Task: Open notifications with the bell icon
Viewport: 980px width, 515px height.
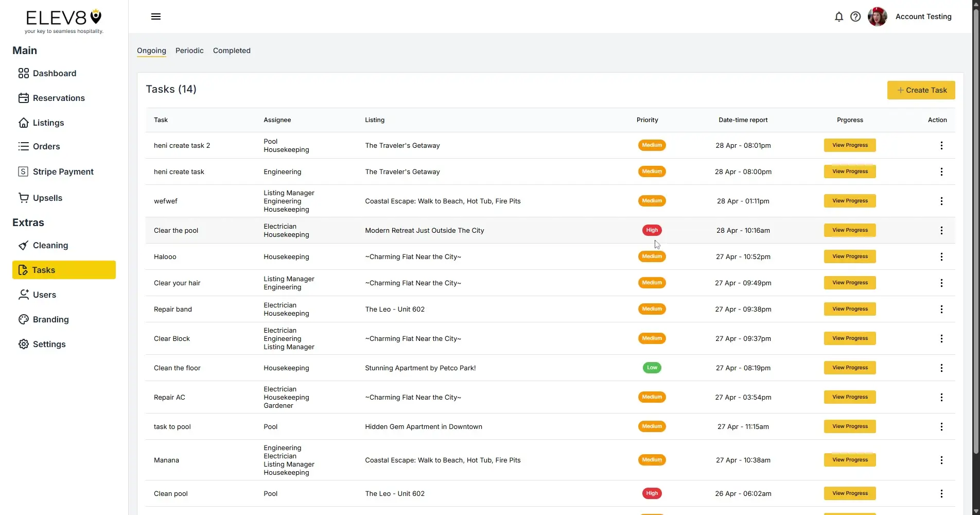Action: [838, 16]
